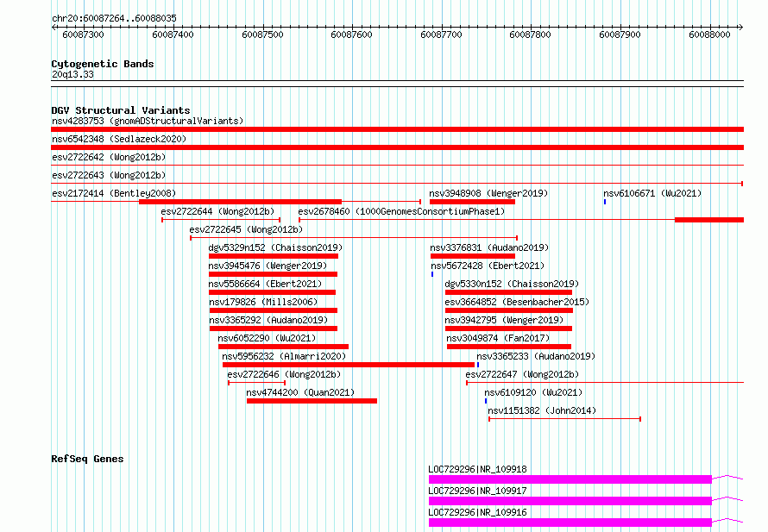Select nsv6106671 (Wu2021) label

(652, 193)
